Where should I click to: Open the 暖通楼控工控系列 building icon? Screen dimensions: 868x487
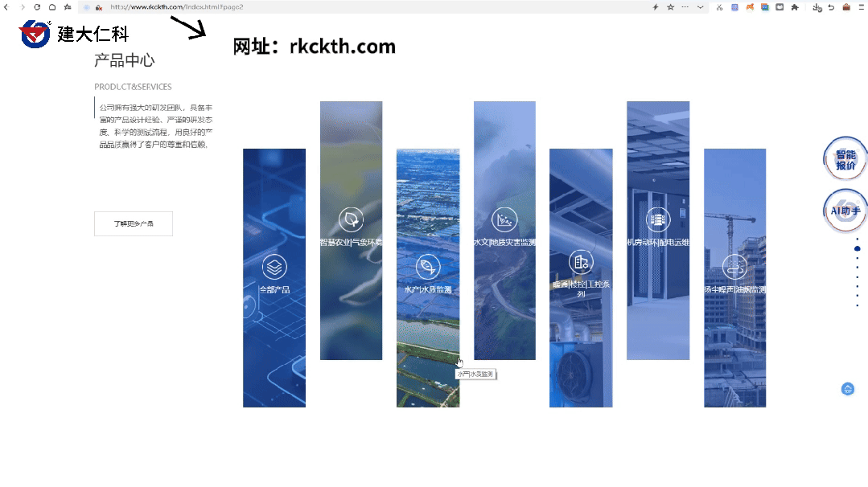(581, 261)
